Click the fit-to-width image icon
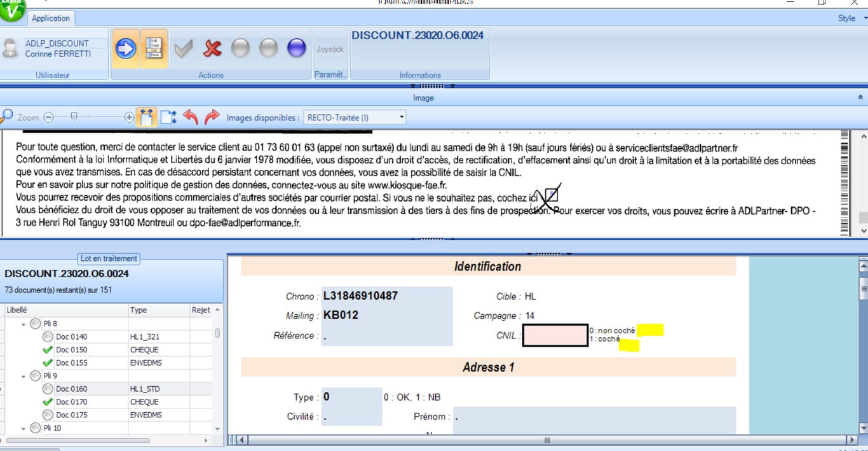This screenshot has height=451, width=868. point(147,117)
